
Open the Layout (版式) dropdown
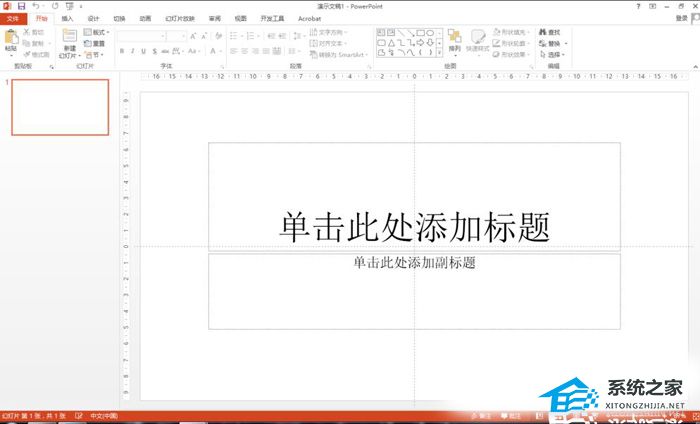pyautogui.click(x=96, y=32)
